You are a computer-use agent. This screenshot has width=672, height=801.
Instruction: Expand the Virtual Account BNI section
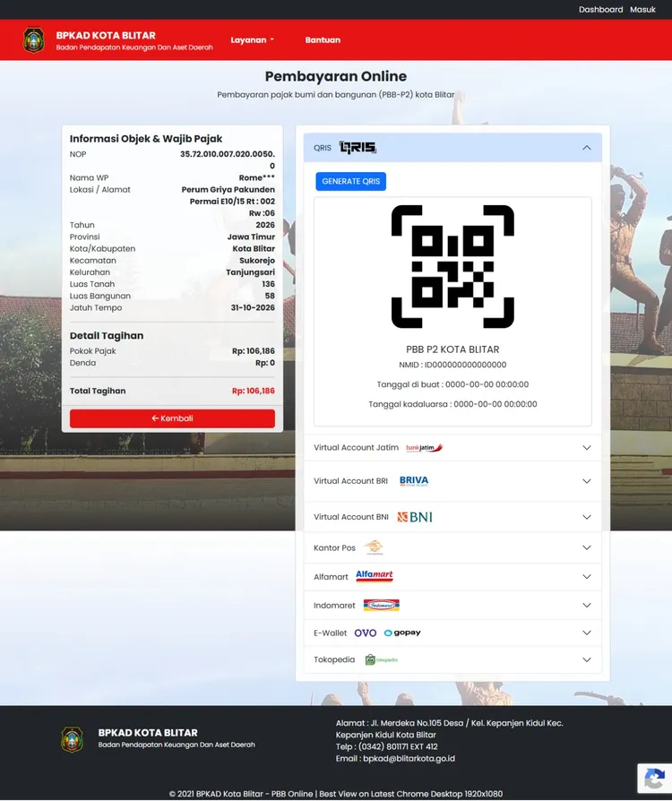452,517
